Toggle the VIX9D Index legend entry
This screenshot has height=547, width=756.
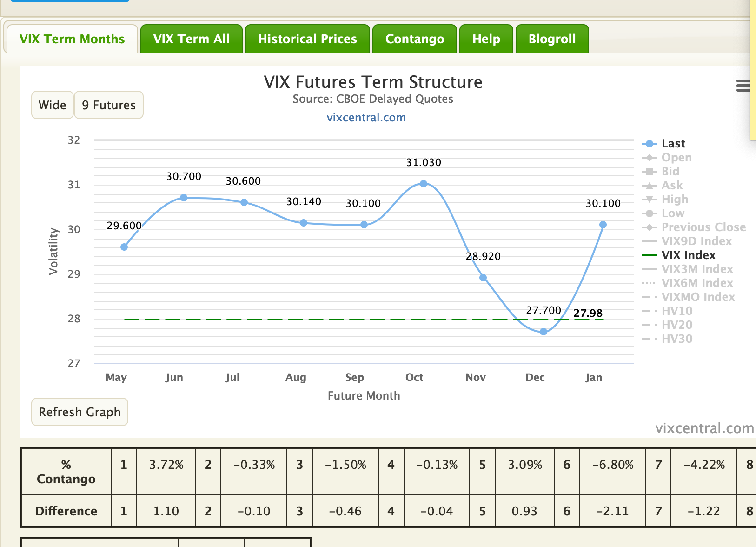point(687,241)
